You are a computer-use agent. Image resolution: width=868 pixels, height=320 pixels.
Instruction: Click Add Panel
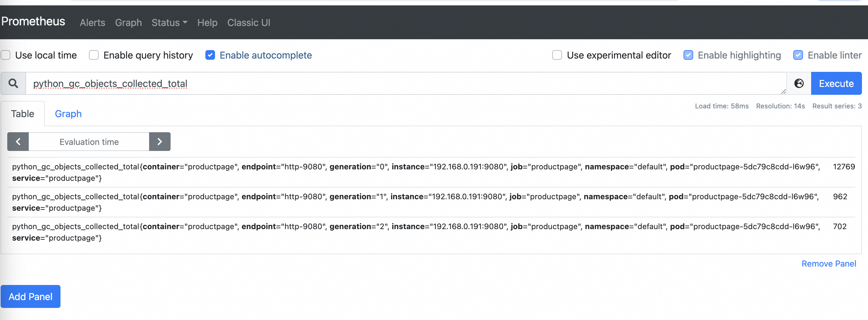point(30,296)
